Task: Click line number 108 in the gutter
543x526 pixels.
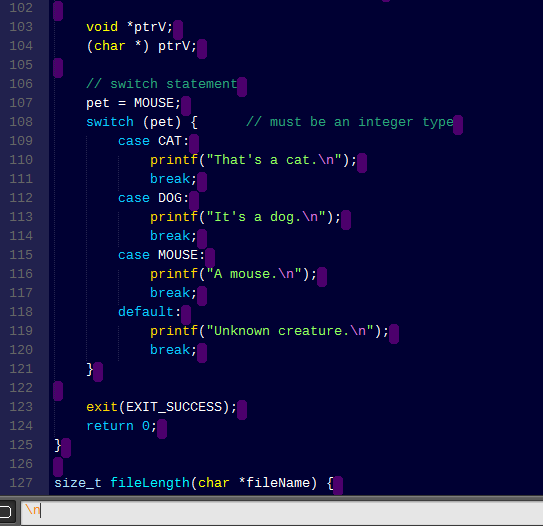Action: pyautogui.click(x=21, y=122)
